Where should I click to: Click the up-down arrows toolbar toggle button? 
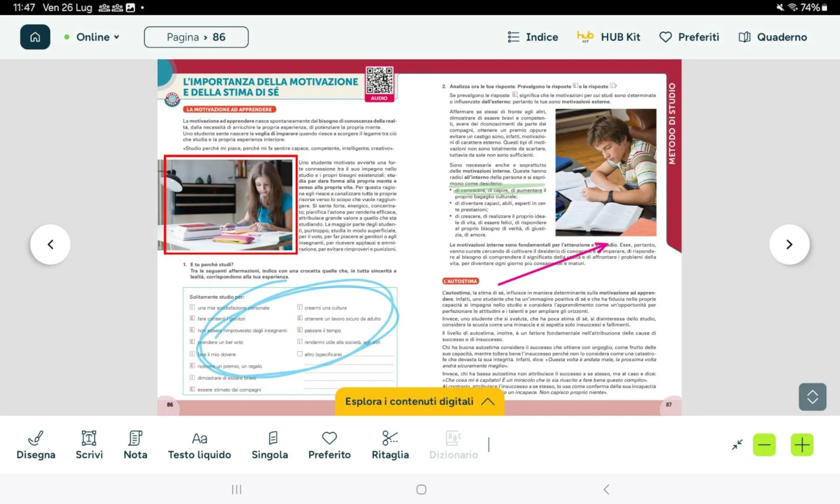(812, 397)
